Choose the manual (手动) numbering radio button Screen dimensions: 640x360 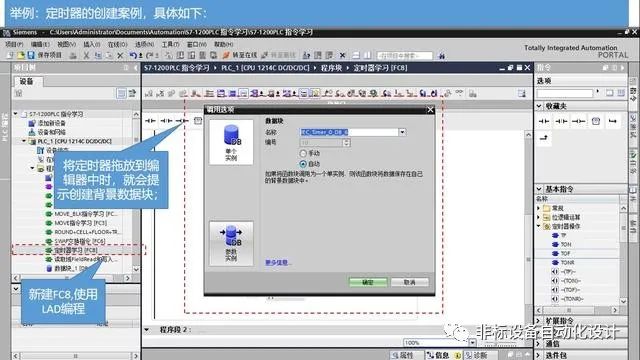point(303,153)
